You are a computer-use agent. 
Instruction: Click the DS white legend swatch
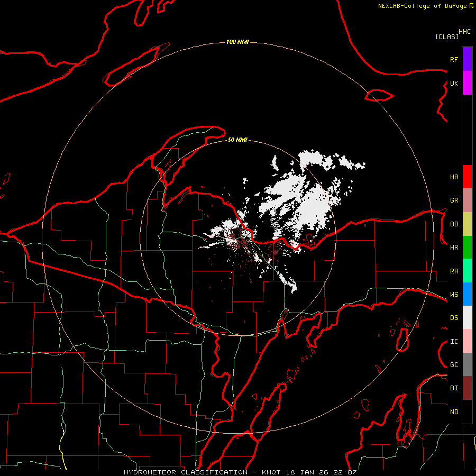[467, 317]
